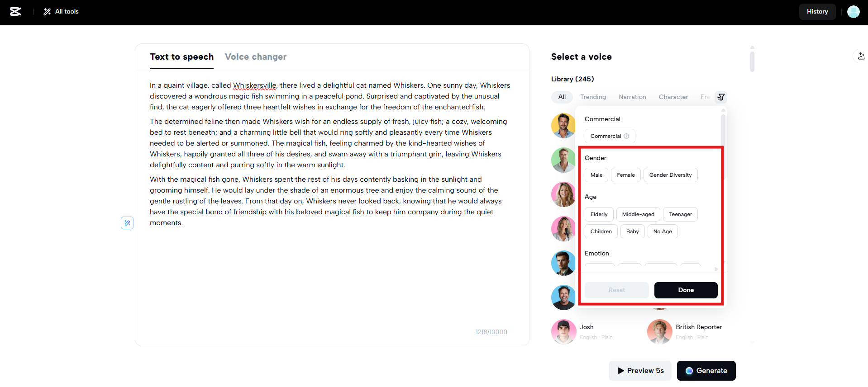
Task: Open the History panel
Action: (x=817, y=12)
